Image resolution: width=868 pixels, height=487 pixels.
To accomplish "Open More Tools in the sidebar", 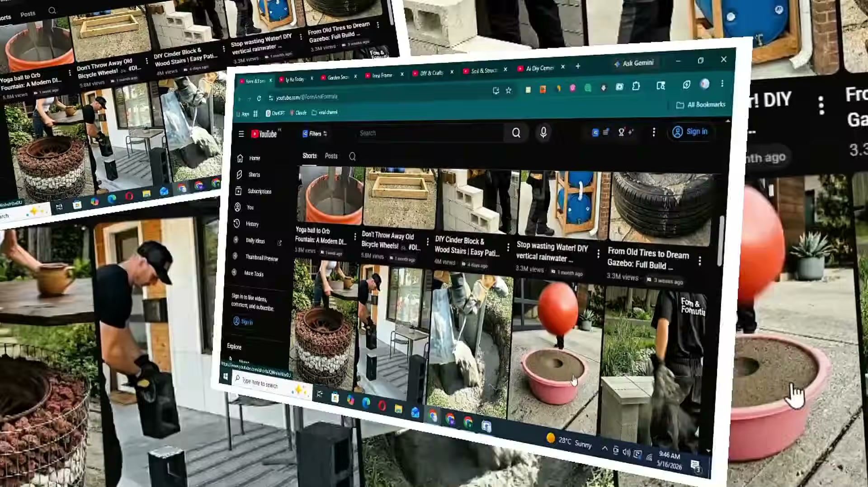I will click(x=247, y=273).
